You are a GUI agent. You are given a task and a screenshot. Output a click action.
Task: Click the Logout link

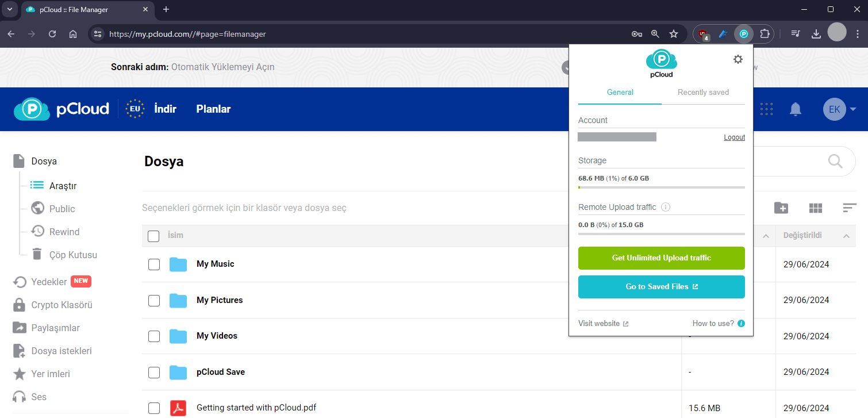[x=734, y=137]
